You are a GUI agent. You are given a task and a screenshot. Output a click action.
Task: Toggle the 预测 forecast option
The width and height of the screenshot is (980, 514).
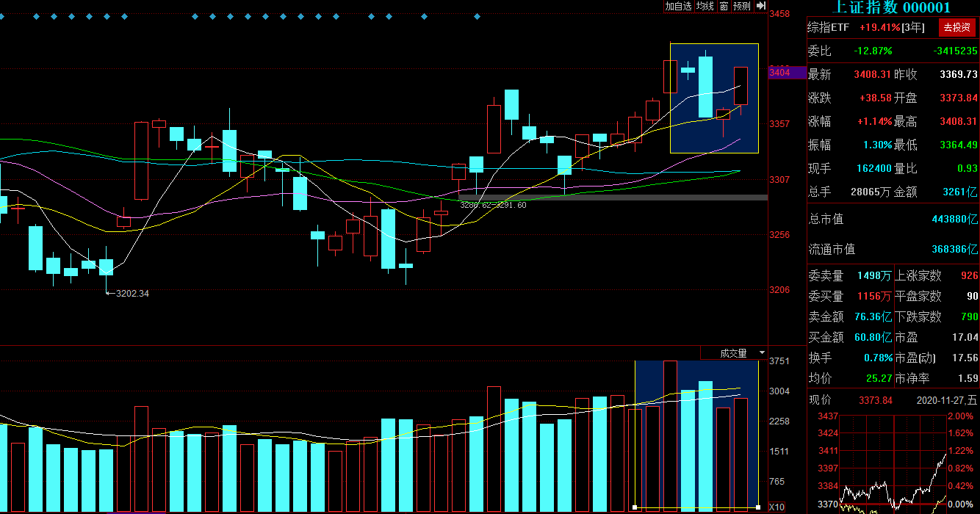pos(742,6)
